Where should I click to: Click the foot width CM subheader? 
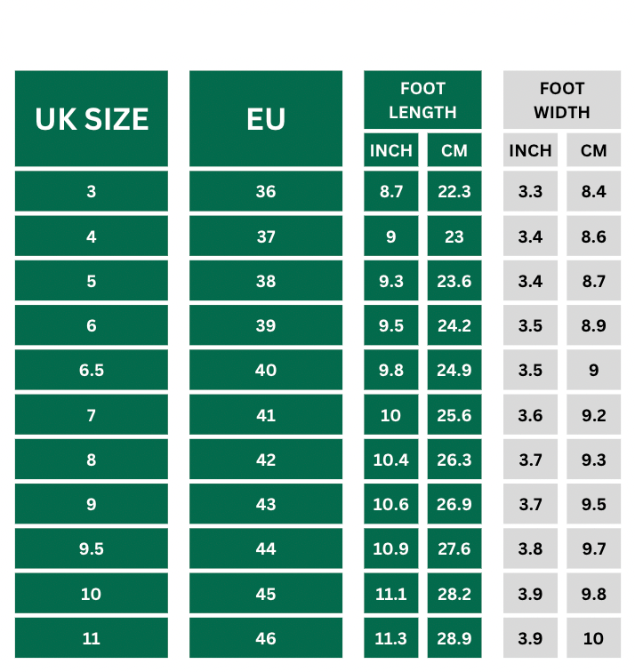594,150
